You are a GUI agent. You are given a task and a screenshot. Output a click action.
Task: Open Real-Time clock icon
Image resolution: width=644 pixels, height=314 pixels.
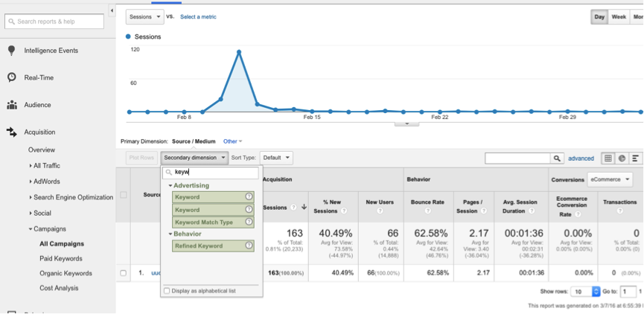click(x=11, y=77)
